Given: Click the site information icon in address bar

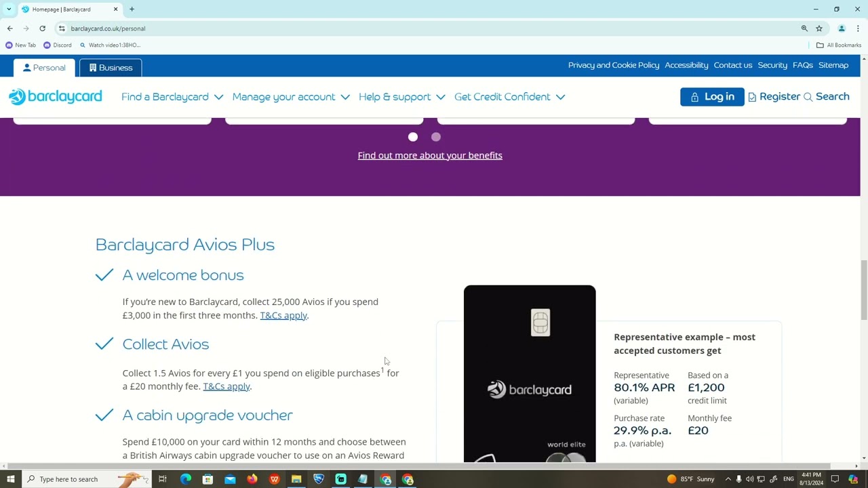Looking at the screenshot, I should click(x=62, y=28).
